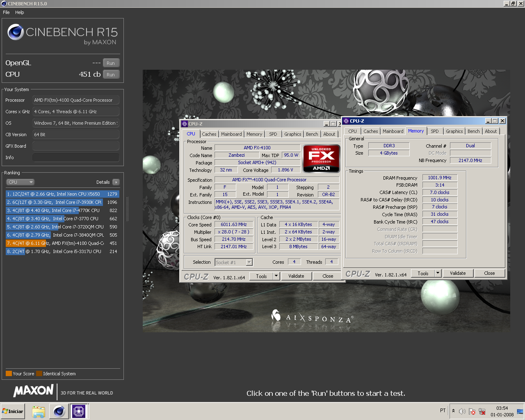Click the network connection tray icon
Screen dimensions: 525x420
482,411
